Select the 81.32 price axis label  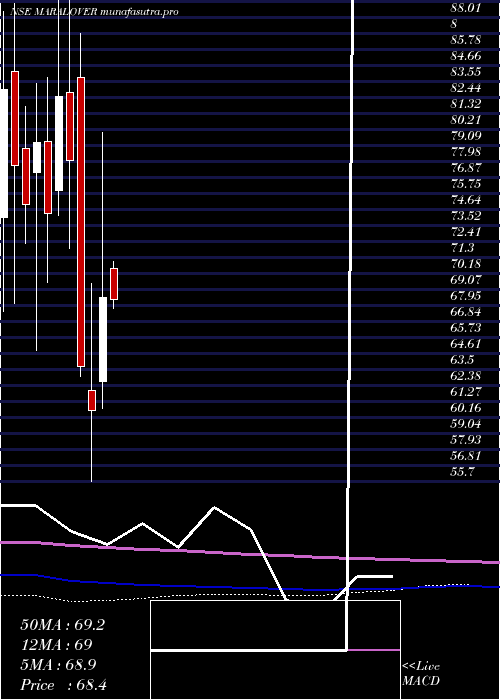[x=466, y=104]
